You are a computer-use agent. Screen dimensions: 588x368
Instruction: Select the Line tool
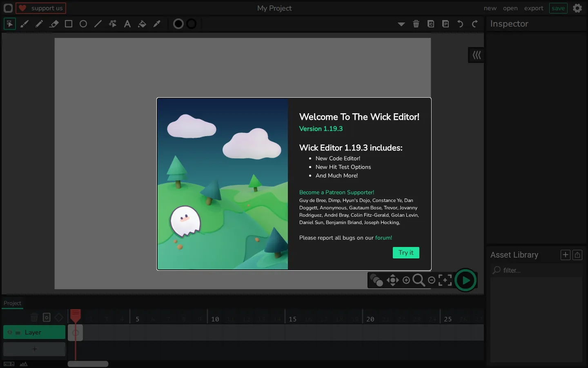coord(98,24)
